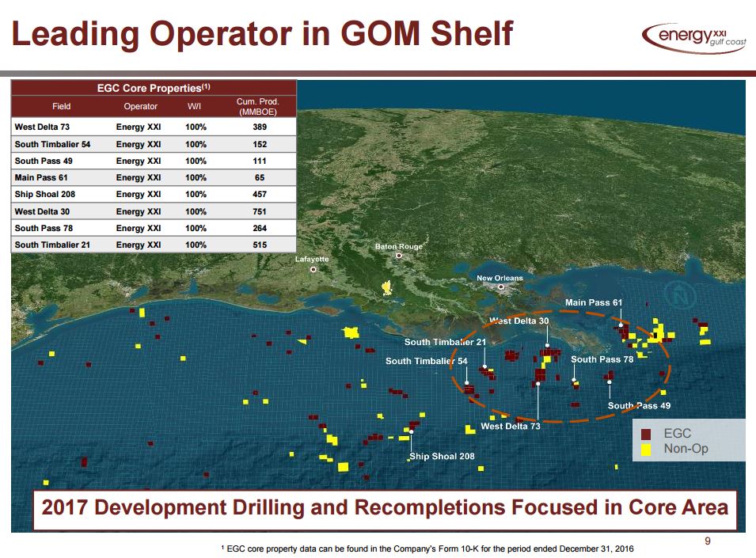756x558 pixels.
Task: Click the cumulative production value 65
Action: tap(260, 178)
